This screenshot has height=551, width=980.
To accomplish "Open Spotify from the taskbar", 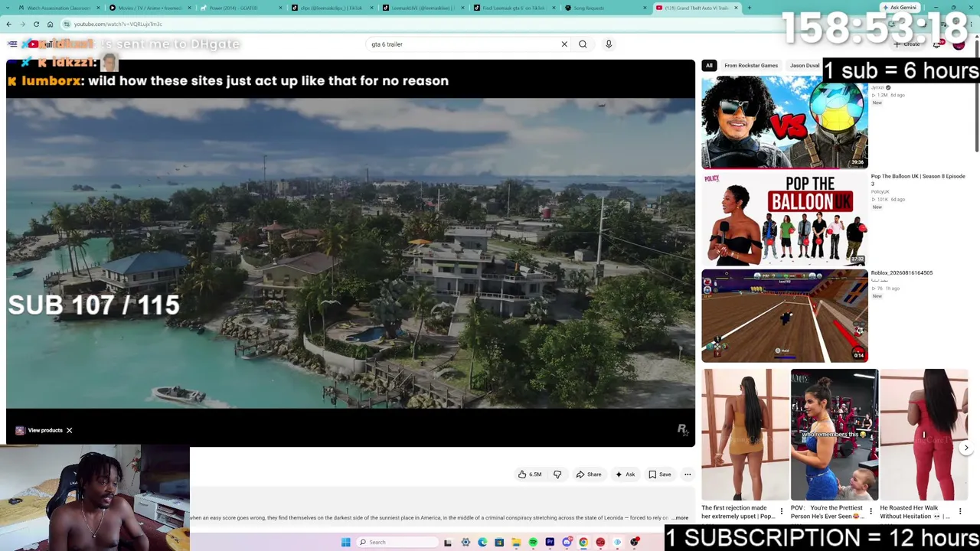I will tap(533, 543).
